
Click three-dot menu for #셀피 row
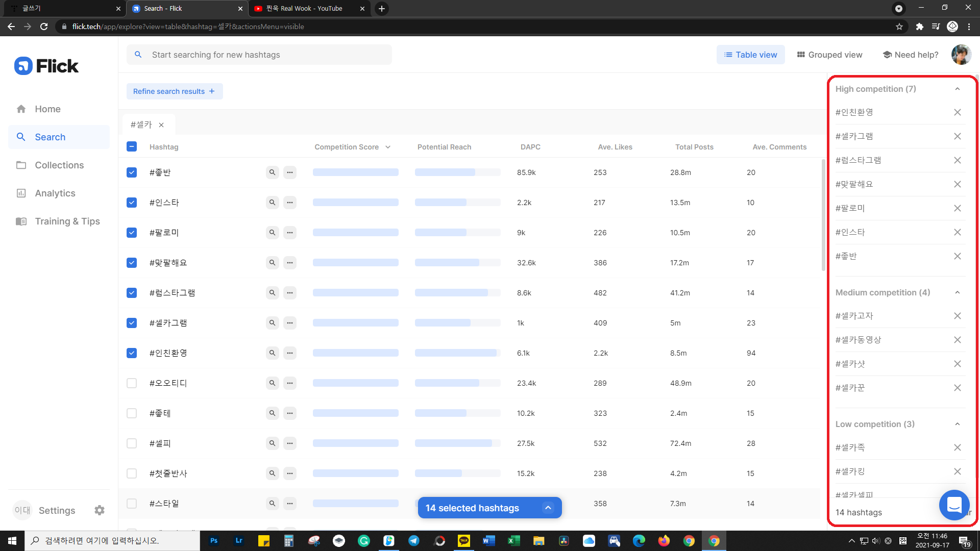coord(290,443)
